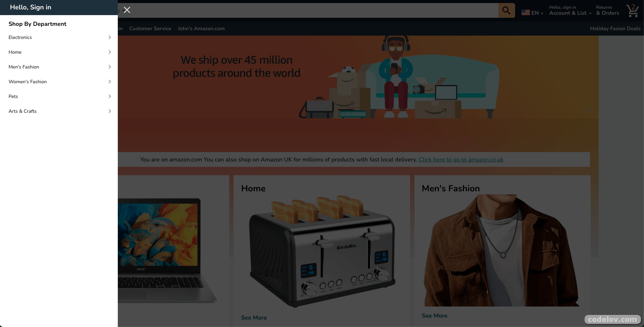The width and height of the screenshot is (644, 327).
Task: Expand the Pets department chevron
Action: pyautogui.click(x=110, y=96)
